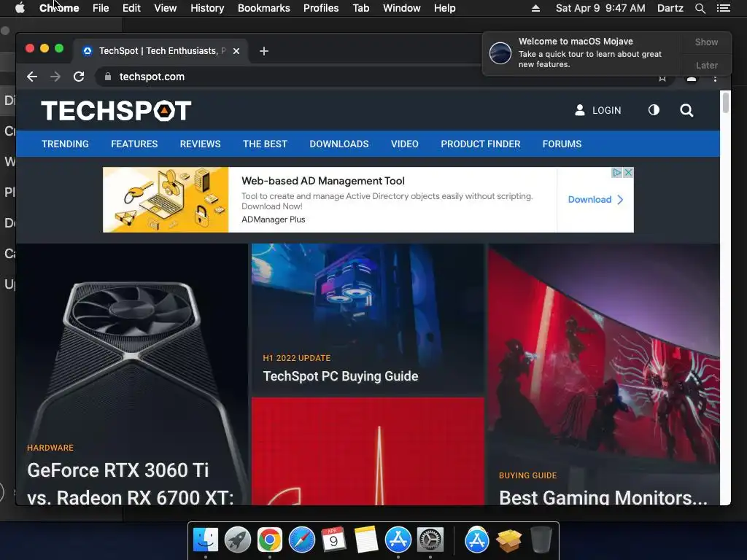Open REVIEWS navigation link
The height and width of the screenshot is (560, 747).
coord(200,144)
